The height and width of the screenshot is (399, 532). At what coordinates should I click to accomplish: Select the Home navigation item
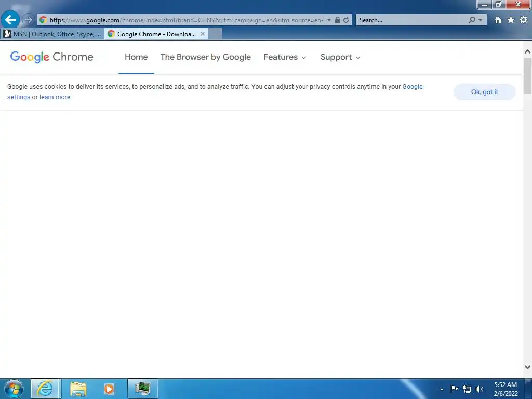136,57
